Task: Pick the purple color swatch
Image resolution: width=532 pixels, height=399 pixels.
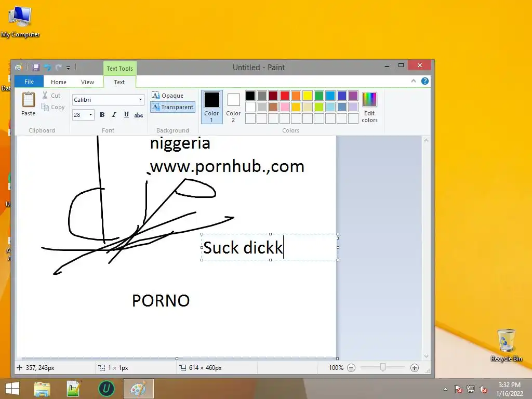Action: [x=353, y=96]
